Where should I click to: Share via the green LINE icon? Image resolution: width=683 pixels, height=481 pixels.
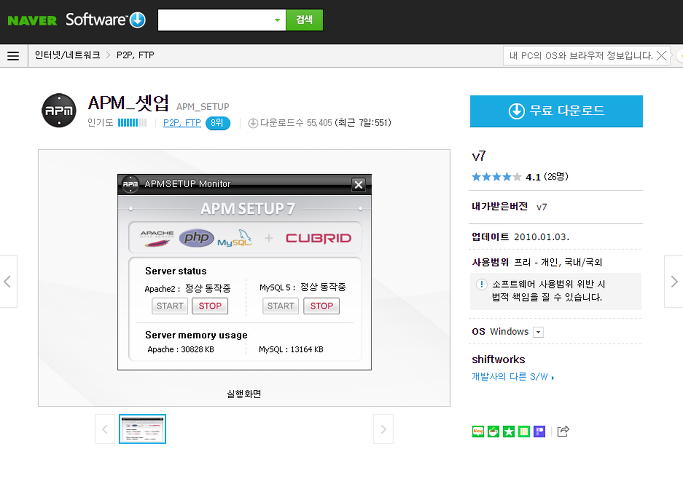[x=478, y=431]
